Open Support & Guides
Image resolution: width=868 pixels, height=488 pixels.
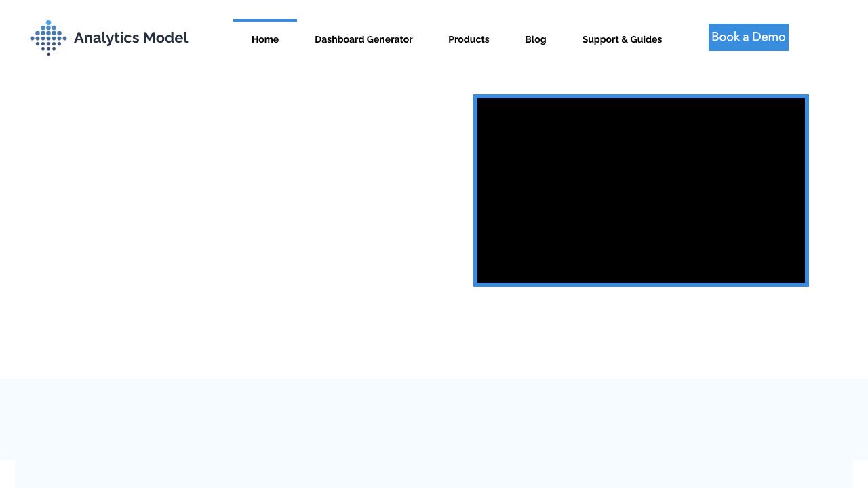point(622,39)
